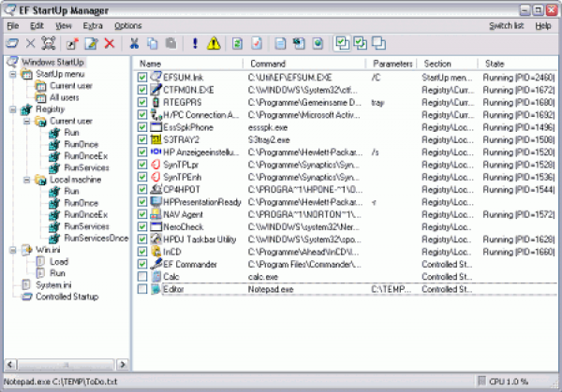Collapse the Registry tree node

coord(11,110)
